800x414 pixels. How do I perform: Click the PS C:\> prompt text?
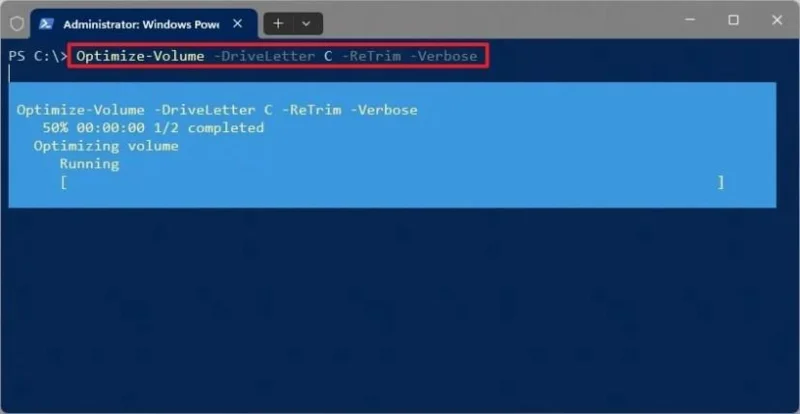(38, 56)
